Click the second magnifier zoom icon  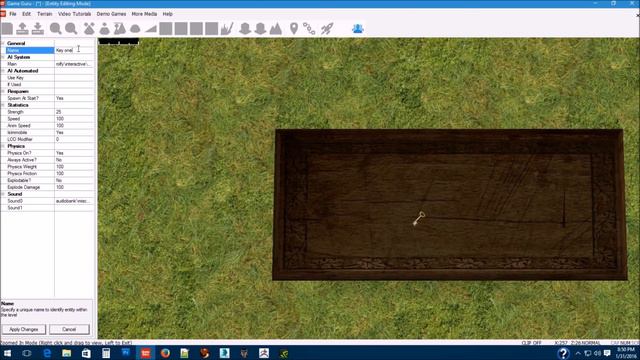(x=71, y=29)
